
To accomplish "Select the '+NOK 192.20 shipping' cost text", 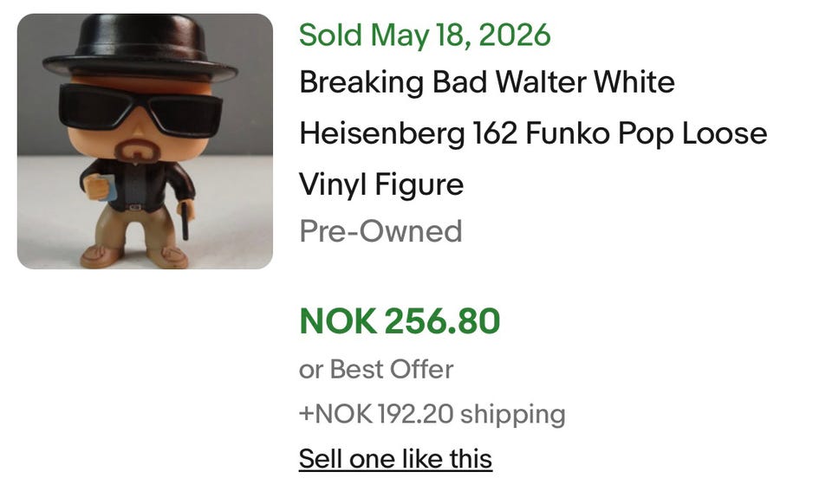I will click(x=432, y=414).
